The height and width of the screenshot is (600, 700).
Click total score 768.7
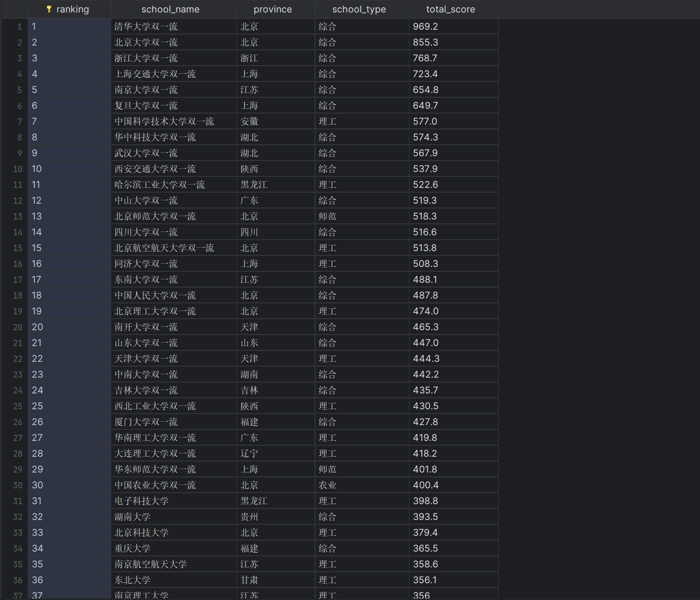[x=454, y=58]
